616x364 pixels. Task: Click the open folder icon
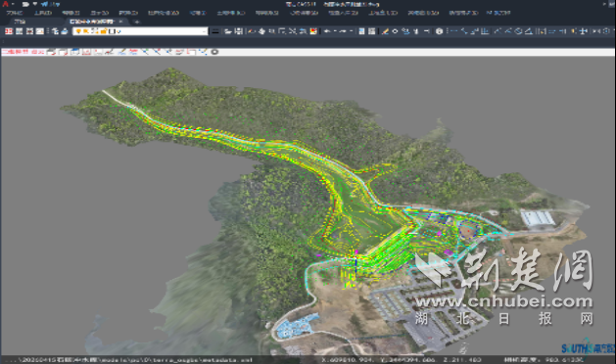[228, 31]
